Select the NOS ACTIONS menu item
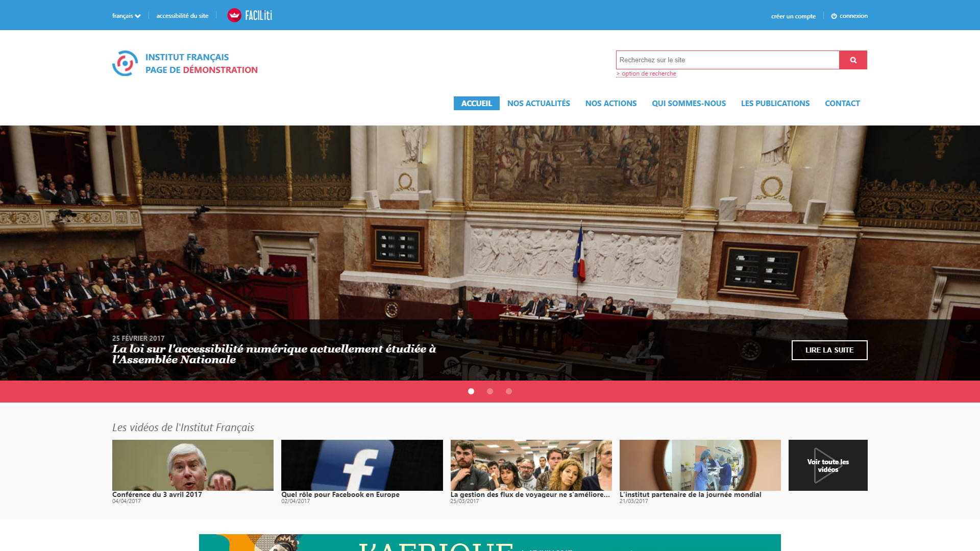The image size is (980, 551). [x=610, y=103]
